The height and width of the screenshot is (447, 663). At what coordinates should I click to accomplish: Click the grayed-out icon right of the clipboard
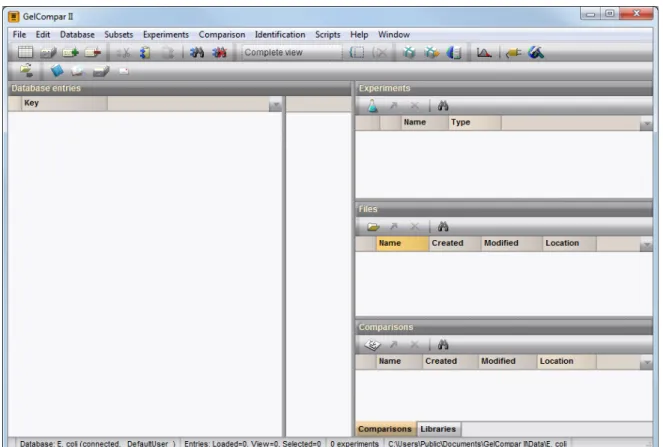(x=167, y=52)
